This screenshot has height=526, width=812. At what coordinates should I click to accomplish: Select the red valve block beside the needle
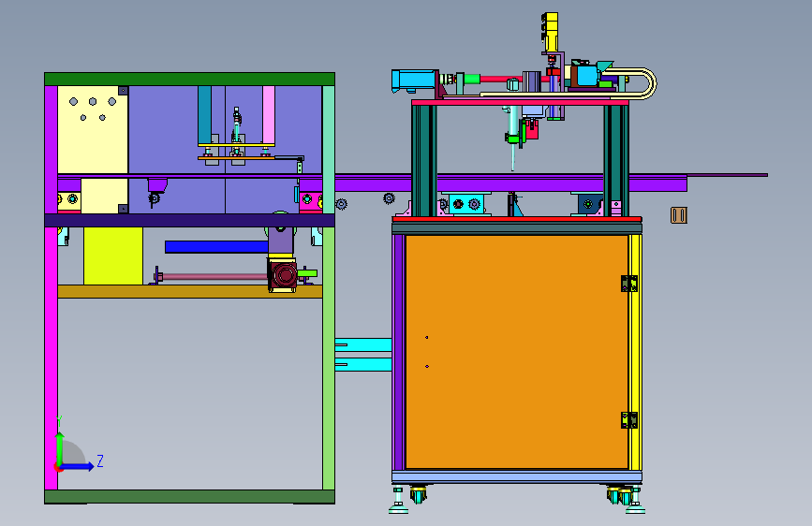click(x=531, y=129)
